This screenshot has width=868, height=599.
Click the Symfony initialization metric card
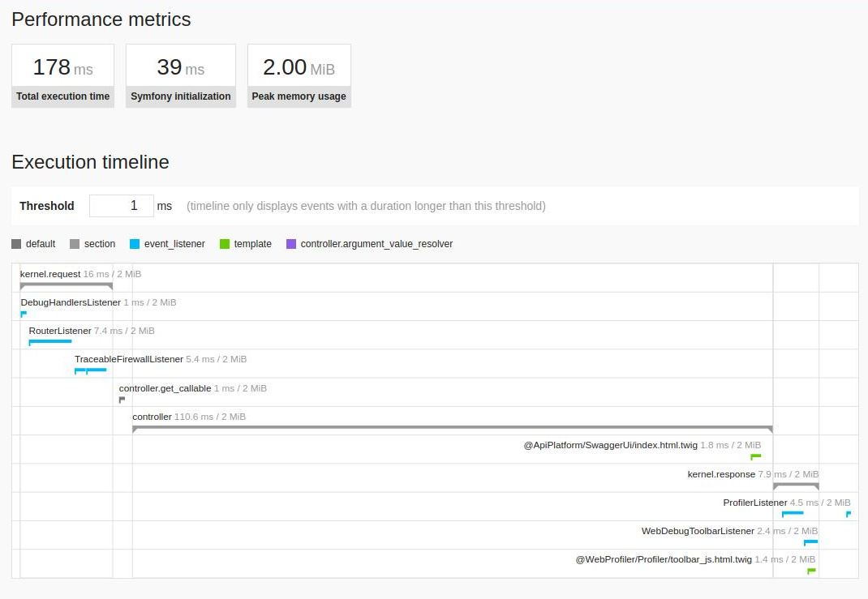180,75
